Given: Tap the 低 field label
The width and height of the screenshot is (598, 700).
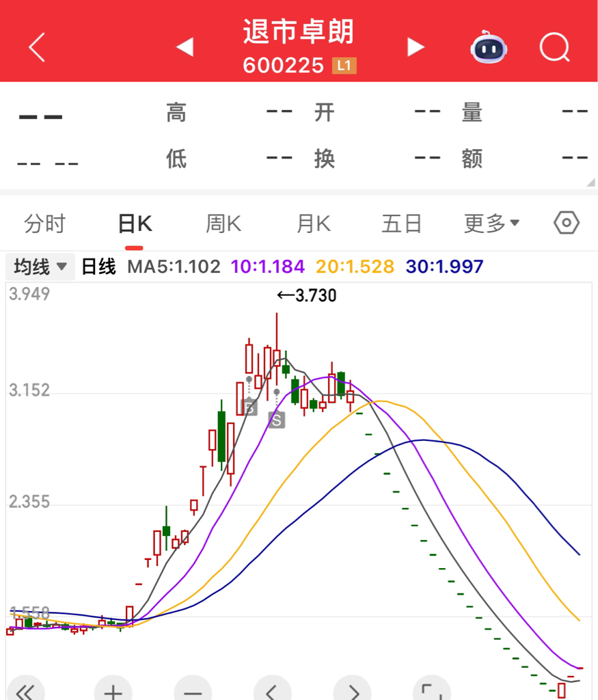Looking at the screenshot, I should 176,159.
